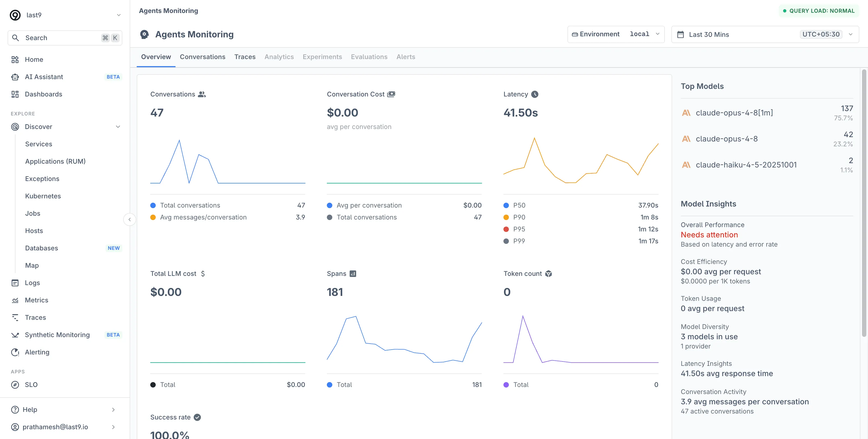This screenshot has height=439, width=868.
Task: Switch to the Overview tab
Action: (x=156, y=57)
